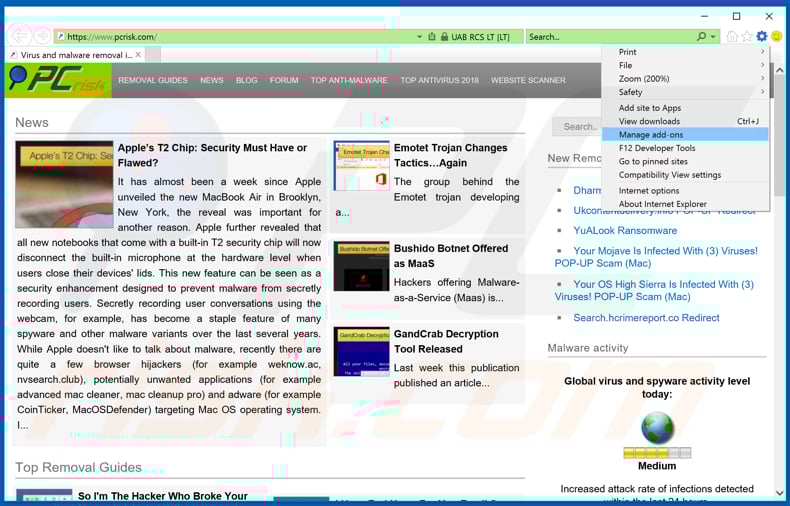Click the magnifier search icon in search box
This screenshot has width=790, height=506.
tap(701, 36)
